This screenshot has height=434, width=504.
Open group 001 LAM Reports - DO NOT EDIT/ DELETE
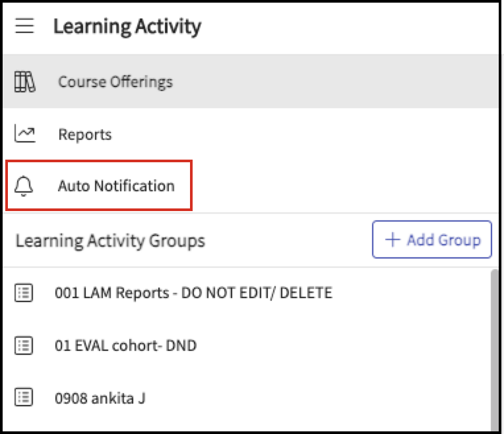(x=193, y=293)
